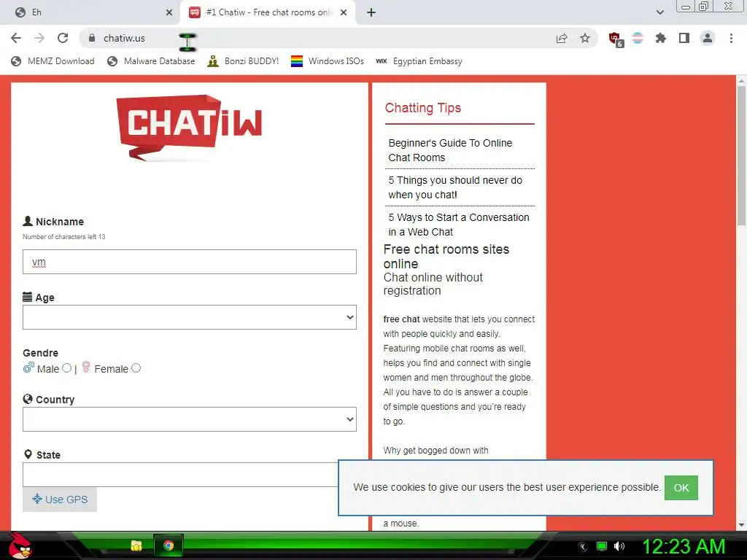Open the tab search chevron
The image size is (747, 560).
(659, 12)
